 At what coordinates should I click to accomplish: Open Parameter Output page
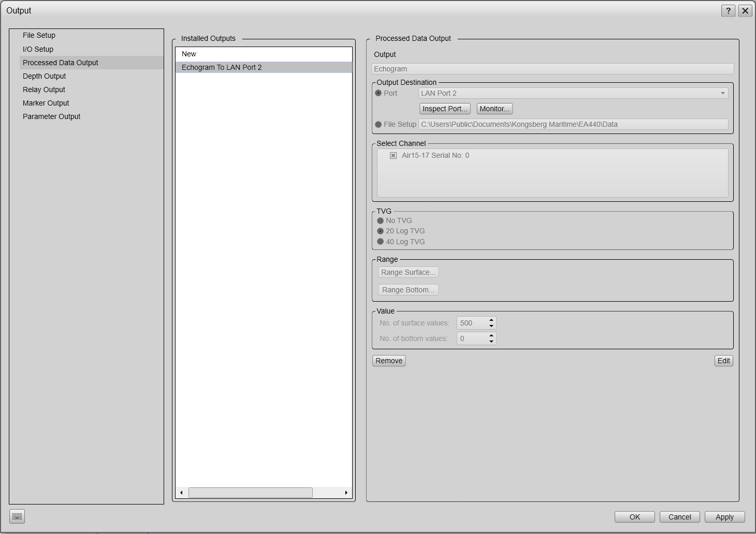point(51,116)
